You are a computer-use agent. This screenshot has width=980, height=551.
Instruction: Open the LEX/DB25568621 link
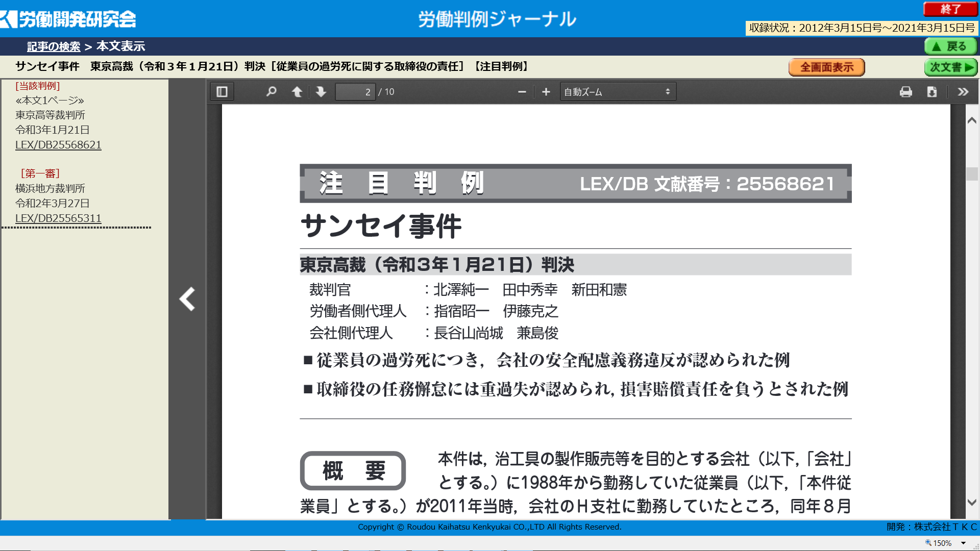58,145
